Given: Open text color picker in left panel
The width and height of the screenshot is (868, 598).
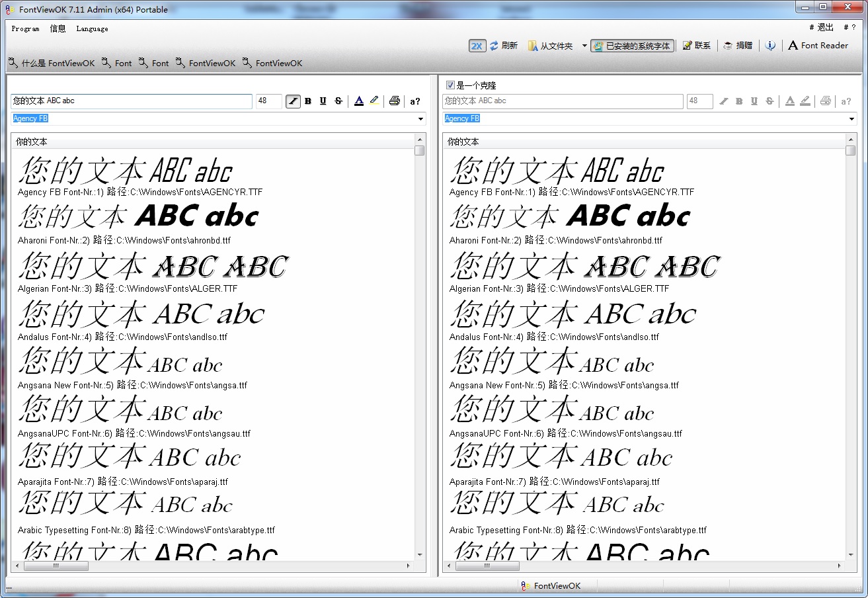Looking at the screenshot, I should [x=359, y=101].
